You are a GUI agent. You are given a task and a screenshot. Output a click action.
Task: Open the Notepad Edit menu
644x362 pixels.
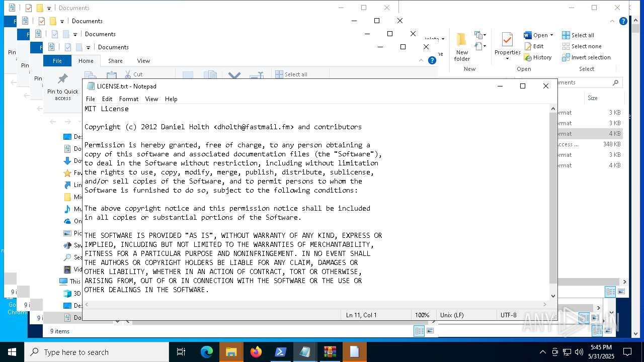coord(107,99)
